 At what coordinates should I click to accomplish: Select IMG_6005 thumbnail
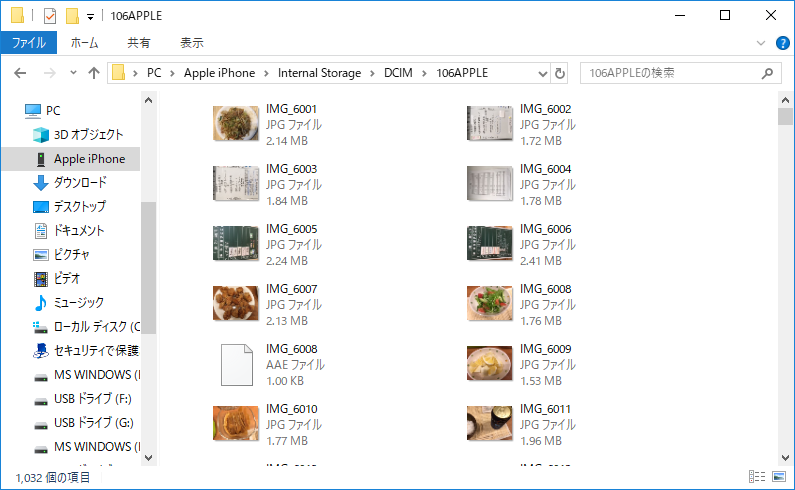(236, 243)
